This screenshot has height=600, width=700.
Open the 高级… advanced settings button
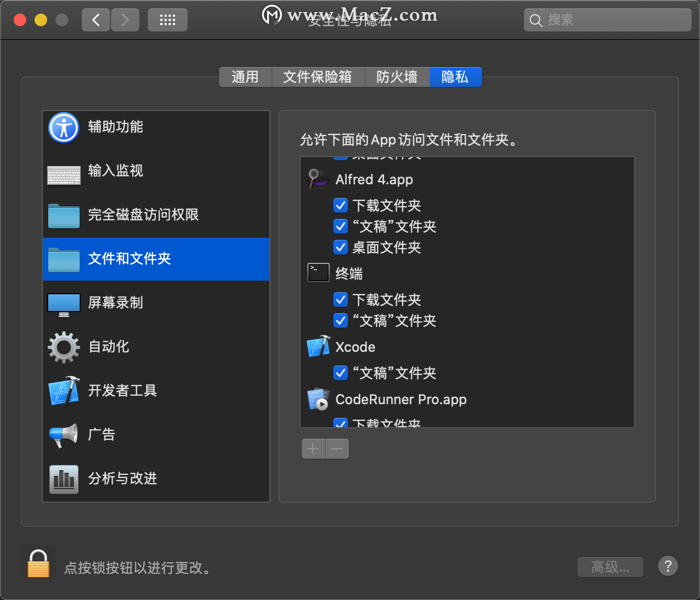coord(610,566)
